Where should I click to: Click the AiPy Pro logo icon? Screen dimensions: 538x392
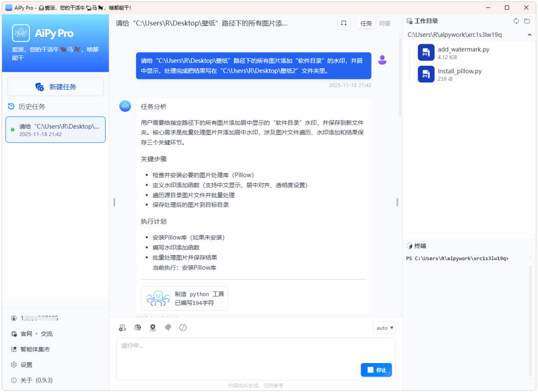coord(21,33)
